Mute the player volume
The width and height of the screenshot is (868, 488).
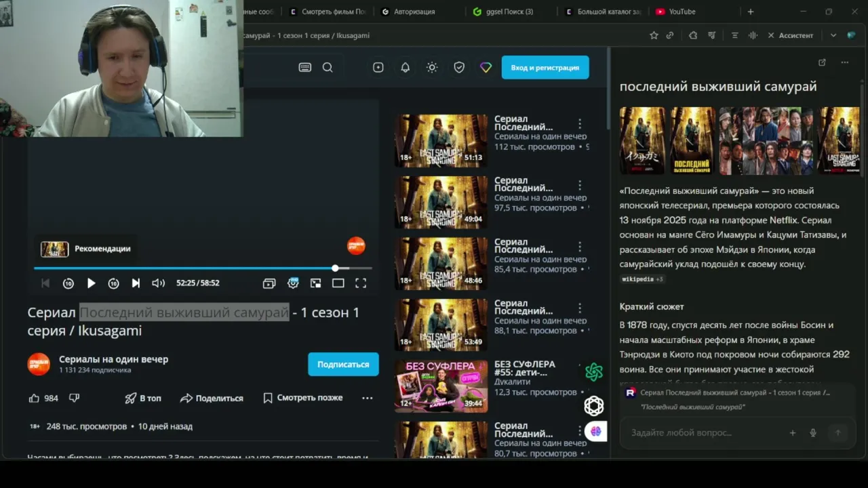click(158, 283)
